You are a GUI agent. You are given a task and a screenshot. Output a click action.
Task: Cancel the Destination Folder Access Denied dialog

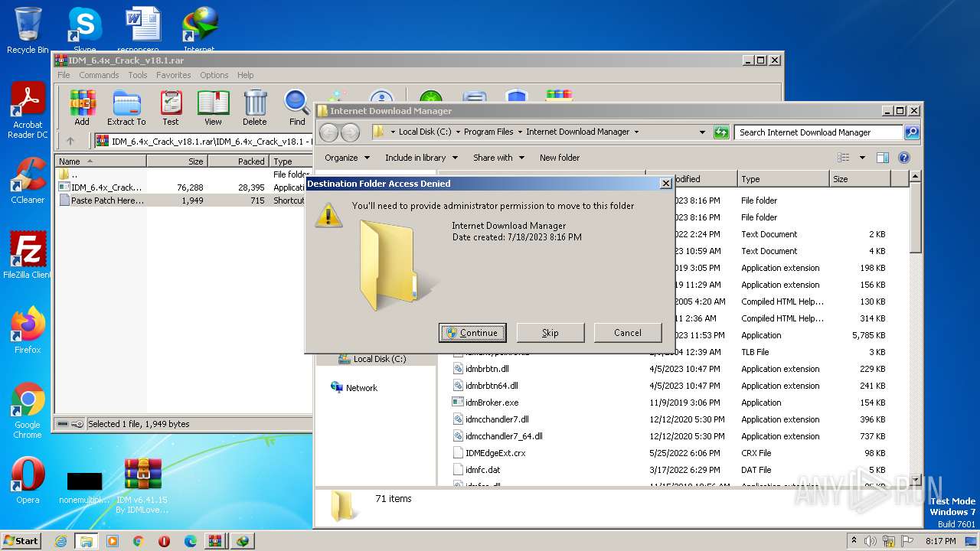tap(628, 333)
